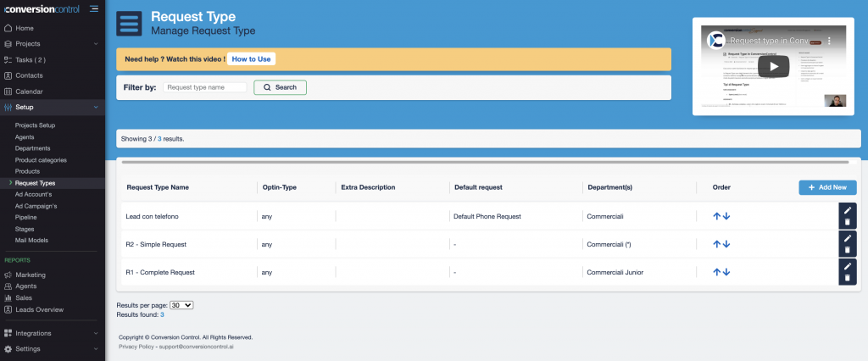Click the How to Use button
The image size is (868, 361).
(251, 59)
